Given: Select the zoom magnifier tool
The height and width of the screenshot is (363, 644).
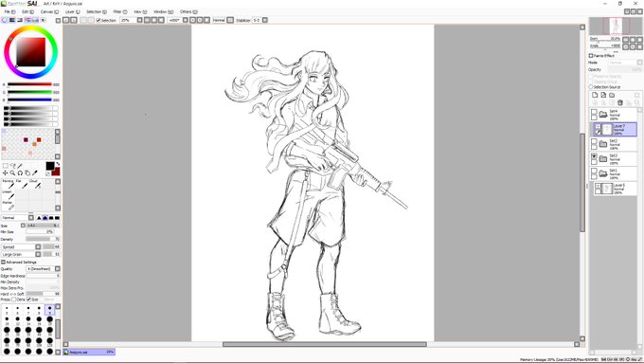Looking at the screenshot, I should click(12, 173).
